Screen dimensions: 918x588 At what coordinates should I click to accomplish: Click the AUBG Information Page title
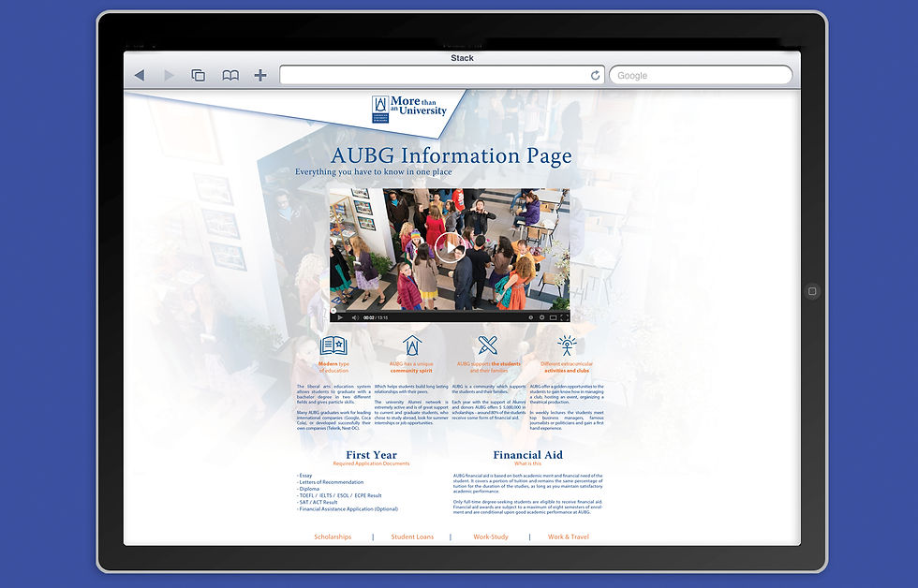tap(451, 155)
